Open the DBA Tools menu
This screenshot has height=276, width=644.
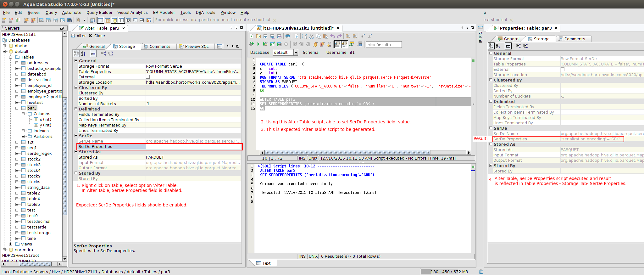tap(205, 13)
